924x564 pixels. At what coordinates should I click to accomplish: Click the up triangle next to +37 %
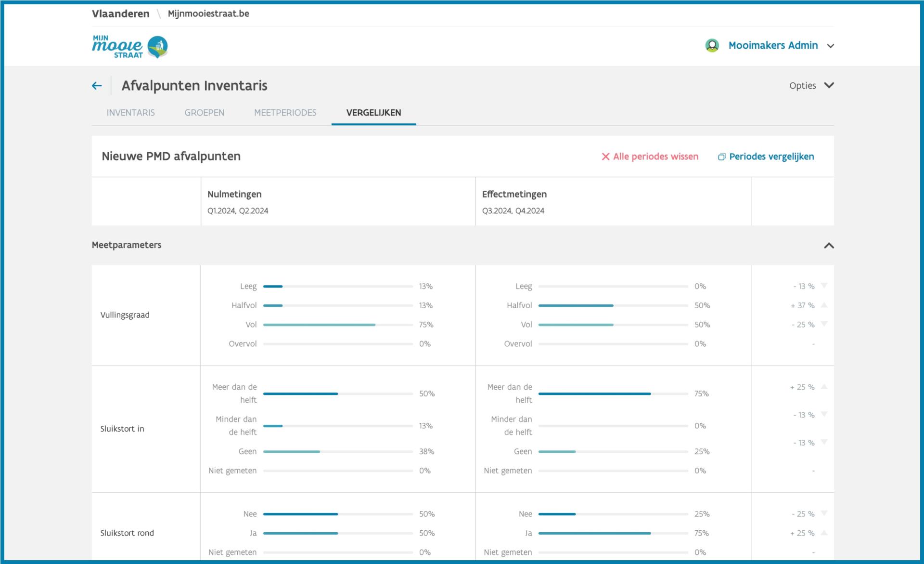[824, 305]
